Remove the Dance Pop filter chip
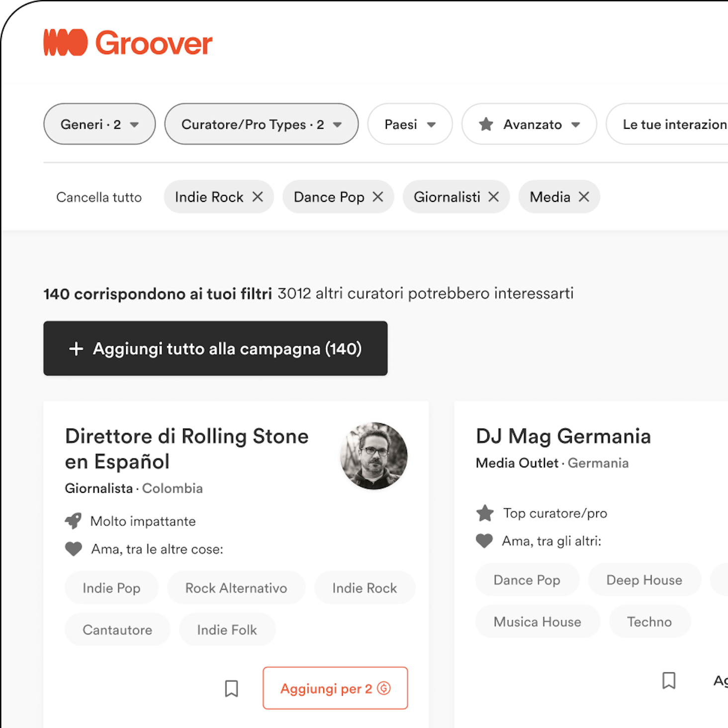 (x=378, y=197)
